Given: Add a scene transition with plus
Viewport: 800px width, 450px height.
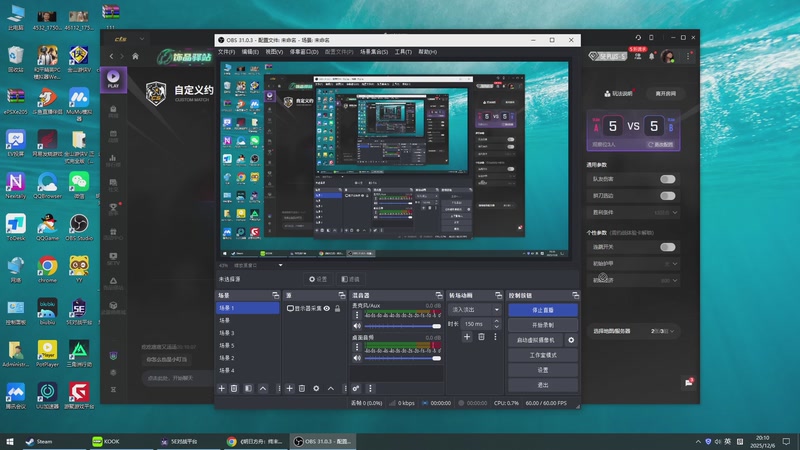Looking at the screenshot, I should (x=467, y=337).
